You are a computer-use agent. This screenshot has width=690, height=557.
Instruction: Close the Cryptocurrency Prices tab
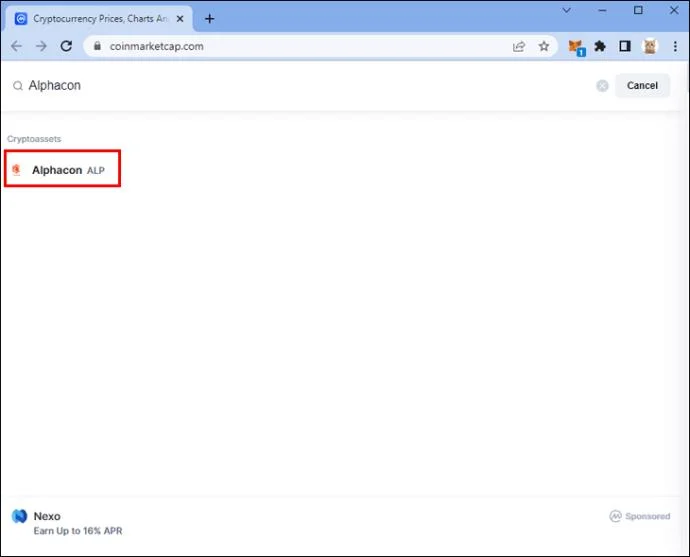[x=180, y=19]
